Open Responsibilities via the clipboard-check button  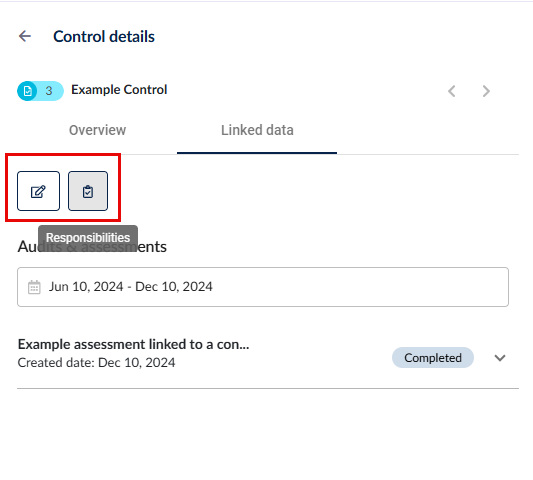click(88, 191)
